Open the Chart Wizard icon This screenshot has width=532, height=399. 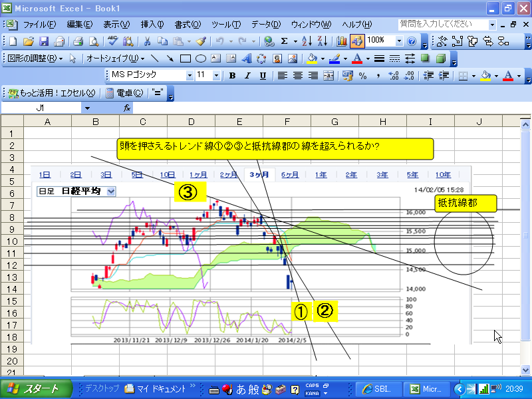click(x=342, y=41)
